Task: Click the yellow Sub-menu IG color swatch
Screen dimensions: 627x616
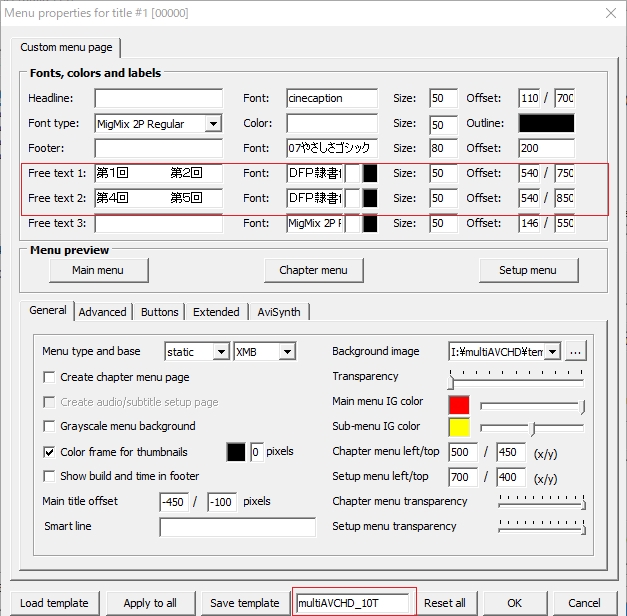Action: click(459, 429)
